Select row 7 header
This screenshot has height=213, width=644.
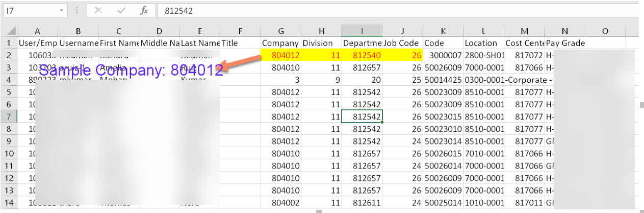click(9, 116)
